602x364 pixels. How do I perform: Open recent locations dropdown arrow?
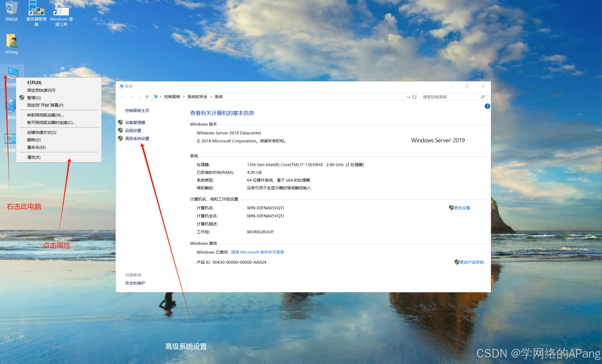pyautogui.click(x=140, y=97)
